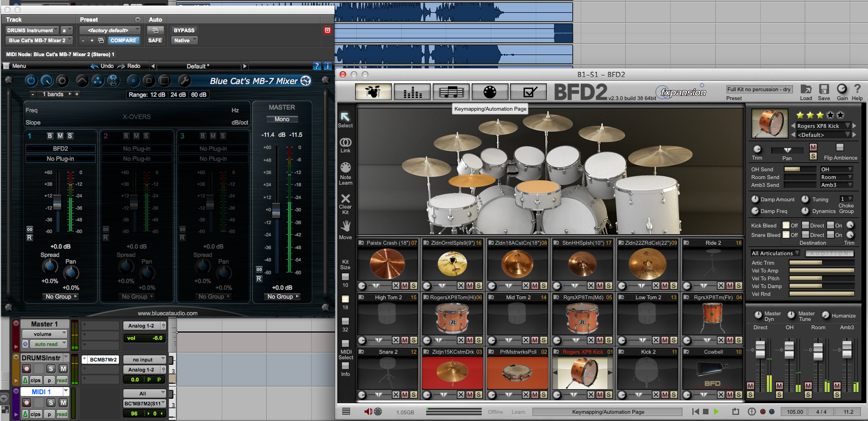Open the BFD2 plug-in slot on band 1
The image size is (868, 421).
tap(60, 148)
